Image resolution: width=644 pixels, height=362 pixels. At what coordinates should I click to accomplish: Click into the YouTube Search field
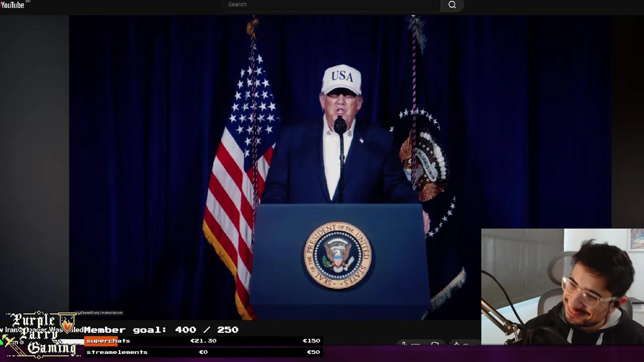click(331, 5)
